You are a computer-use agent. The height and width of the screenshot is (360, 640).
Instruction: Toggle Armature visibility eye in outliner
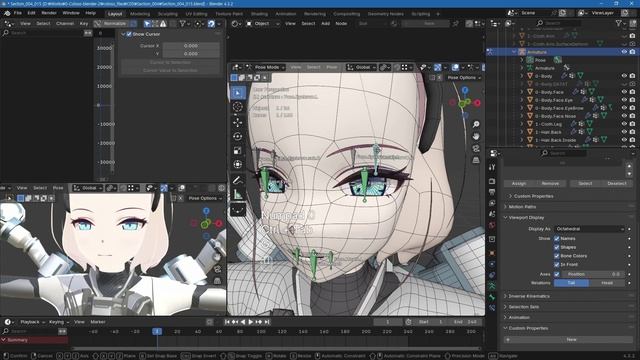point(624,52)
